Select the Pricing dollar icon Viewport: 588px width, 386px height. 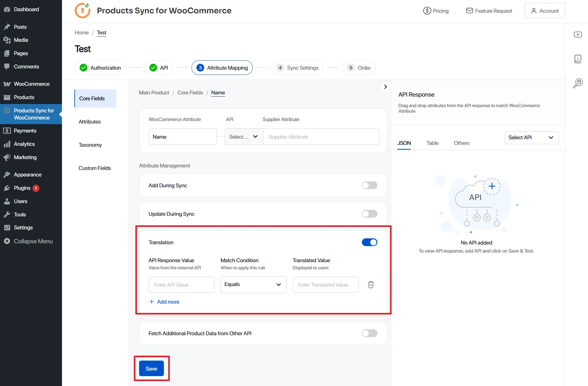pyautogui.click(x=427, y=10)
